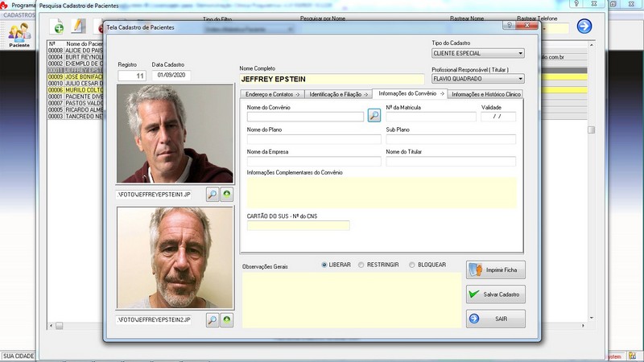Select patient row 00008 in list

75,51
